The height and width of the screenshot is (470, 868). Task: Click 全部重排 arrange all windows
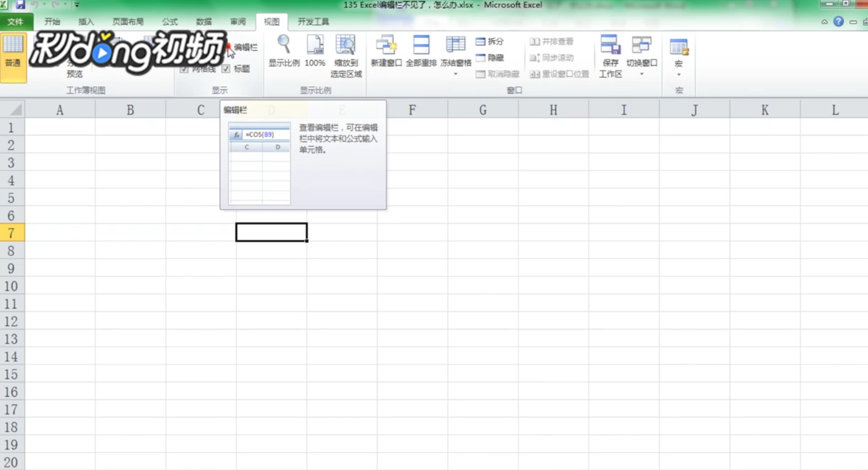click(421, 51)
